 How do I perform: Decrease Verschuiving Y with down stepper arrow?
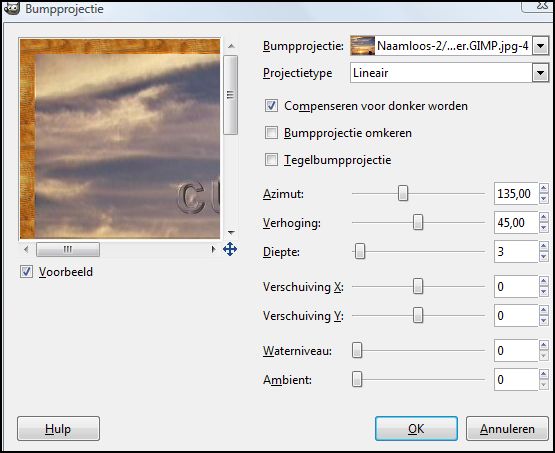click(544, 321)
